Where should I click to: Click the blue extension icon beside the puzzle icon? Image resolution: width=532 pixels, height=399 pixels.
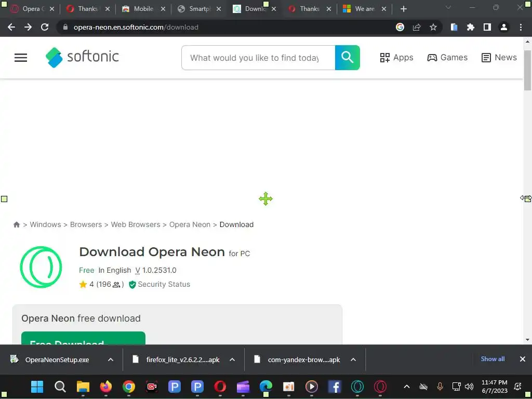tap(454, 27)
